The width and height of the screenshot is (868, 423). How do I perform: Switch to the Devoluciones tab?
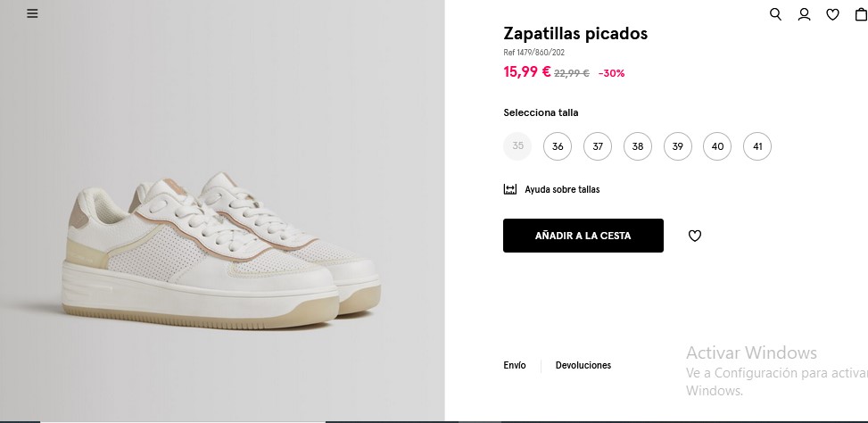pyautogui.click(x=583, y=365)
